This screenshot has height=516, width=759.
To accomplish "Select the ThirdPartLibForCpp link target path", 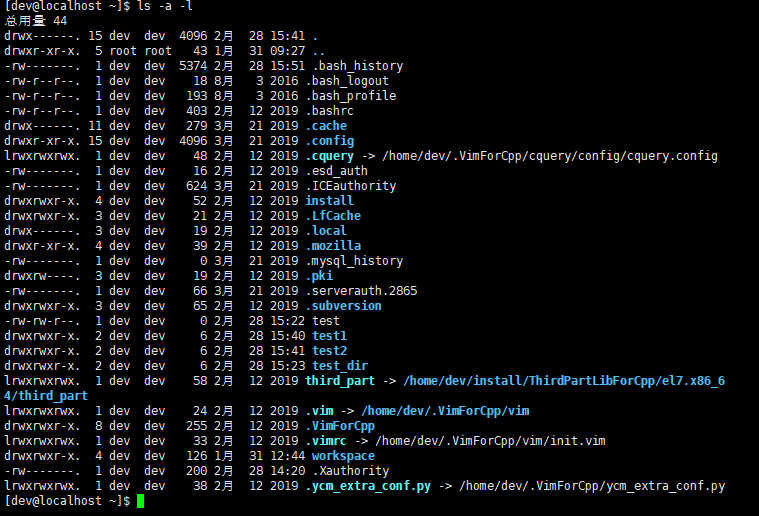I will pos(564,381).
